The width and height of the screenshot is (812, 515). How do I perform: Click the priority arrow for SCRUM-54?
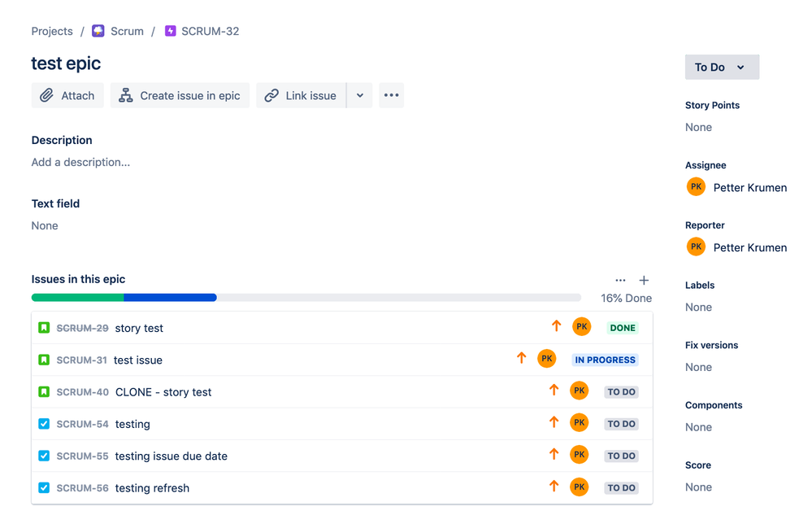coord(554,421)
